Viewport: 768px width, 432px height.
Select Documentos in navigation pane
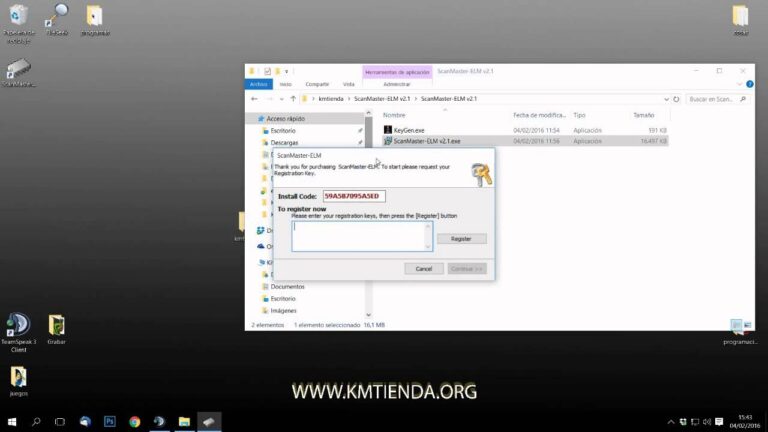[x=288, y=287]
